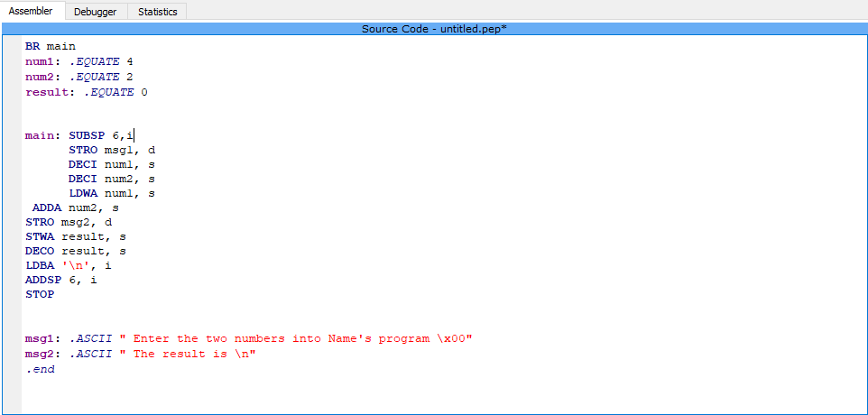This screenshot has height=415, width=868.
Task: Click the '.end' directive line
Action: pyautogui.click(x=41, y=369)
